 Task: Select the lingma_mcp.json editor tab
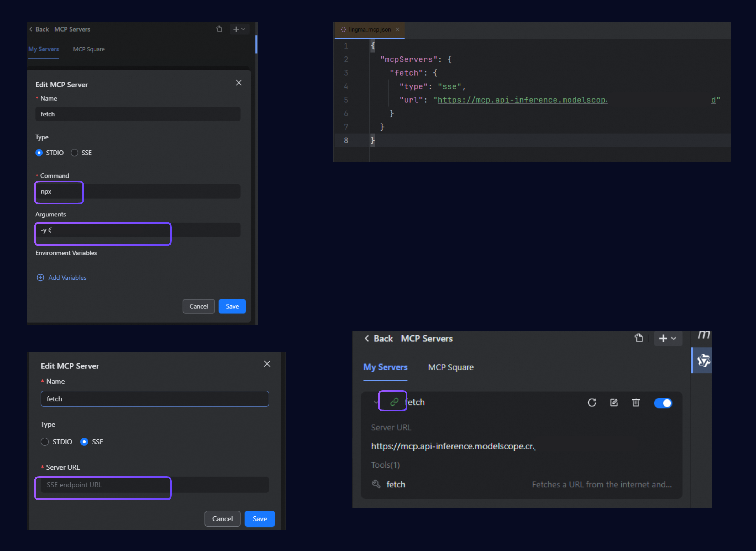coord(369,30)
